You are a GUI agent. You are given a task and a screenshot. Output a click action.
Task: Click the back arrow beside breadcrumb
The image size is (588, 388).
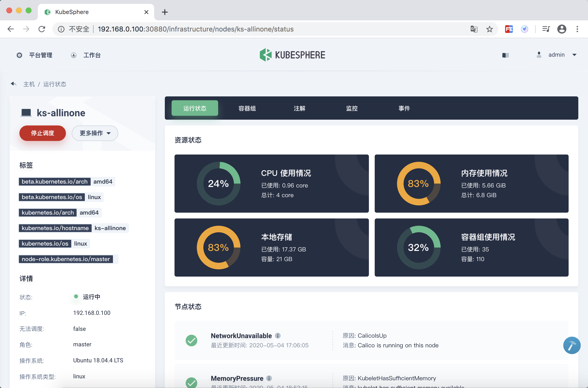[x=14, y=84]
